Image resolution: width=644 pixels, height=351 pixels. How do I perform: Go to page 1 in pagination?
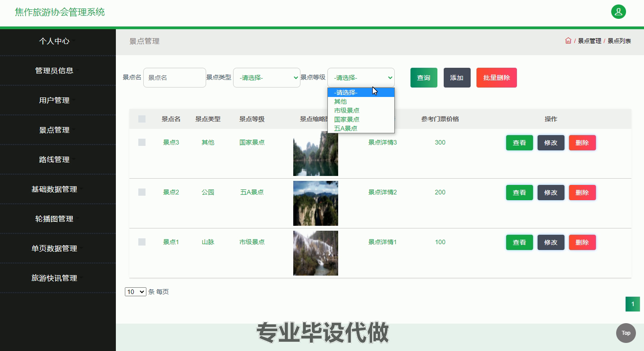coord(633,304)
